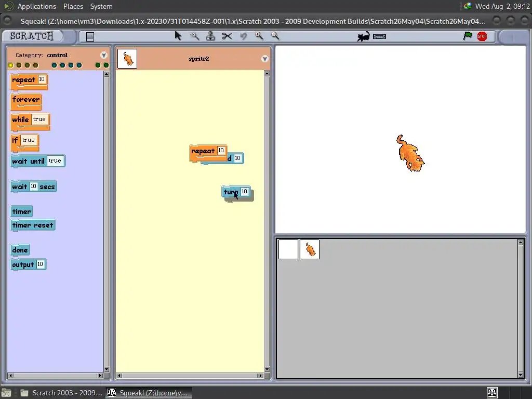This screenshot has width=532, height=399.
Task: Select the arrow pointer tool
Action: point(178,36)
